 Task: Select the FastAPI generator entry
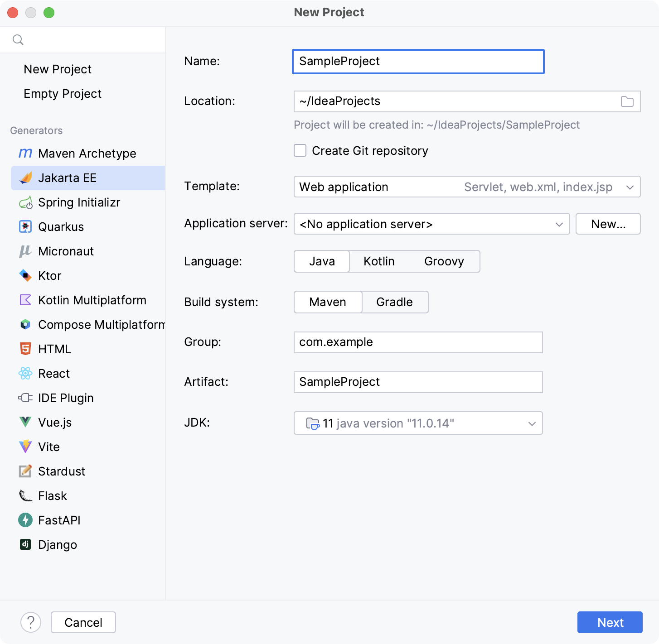click(x=88, y=520)
